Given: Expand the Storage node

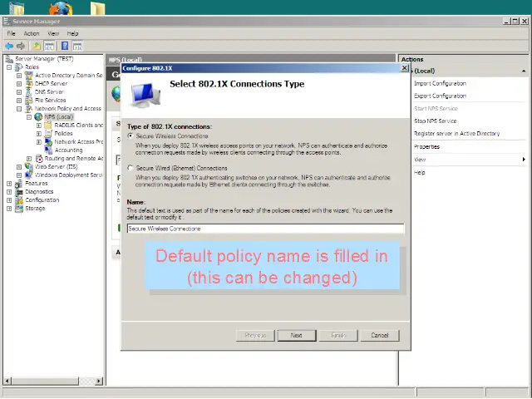Looking at the screenshot, I should click(9, 209).
